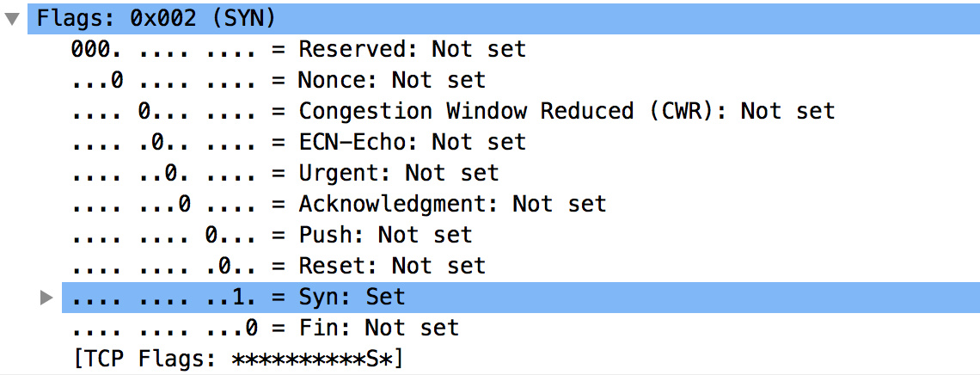980x375 pixels.
Task: Select the Push: Not set field
Action: pyautogui.click(x=385, y=235)
